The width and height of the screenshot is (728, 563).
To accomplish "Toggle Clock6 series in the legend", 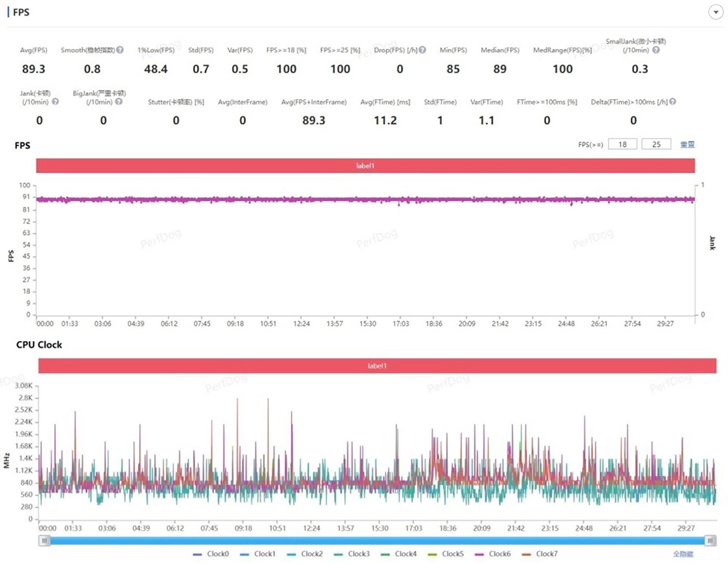I will coord(493,554).
